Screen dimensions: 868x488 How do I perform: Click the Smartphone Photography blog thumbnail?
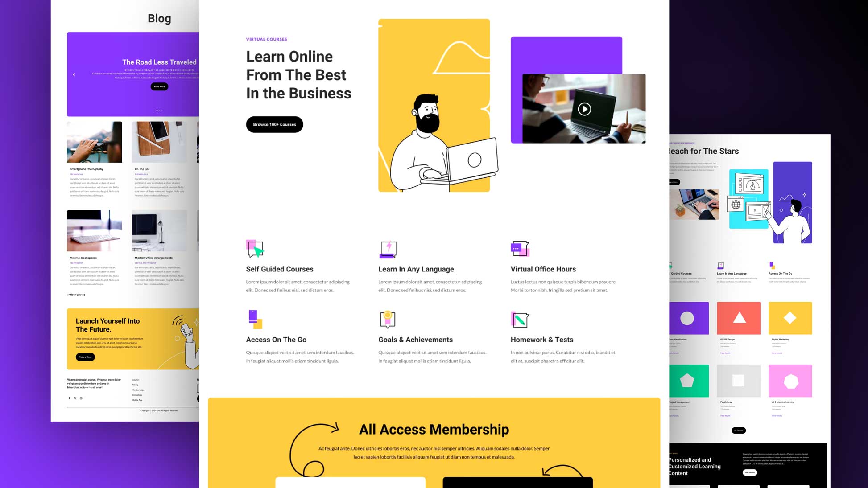point(94,142)
